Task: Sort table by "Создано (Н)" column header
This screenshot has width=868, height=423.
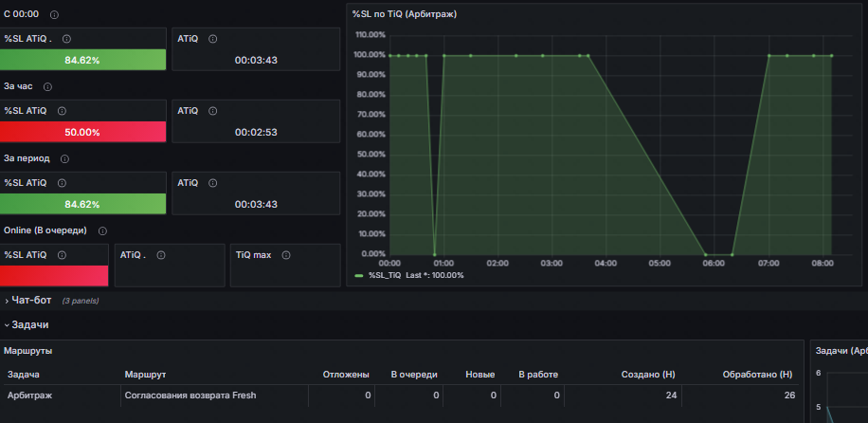Action: [648, 375]
